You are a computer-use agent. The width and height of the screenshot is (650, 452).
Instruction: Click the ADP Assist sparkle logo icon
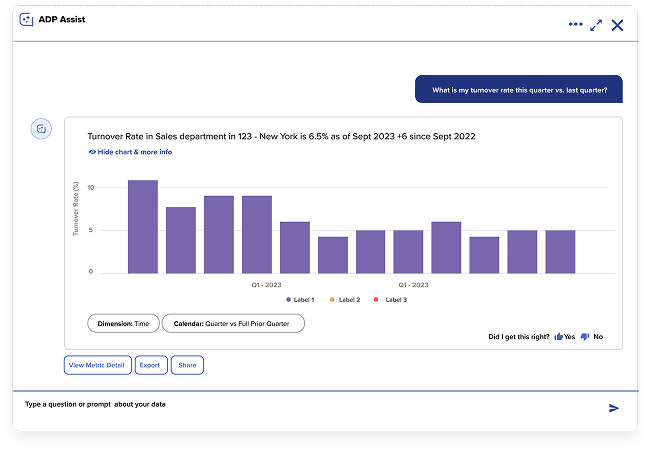(26, 19)
